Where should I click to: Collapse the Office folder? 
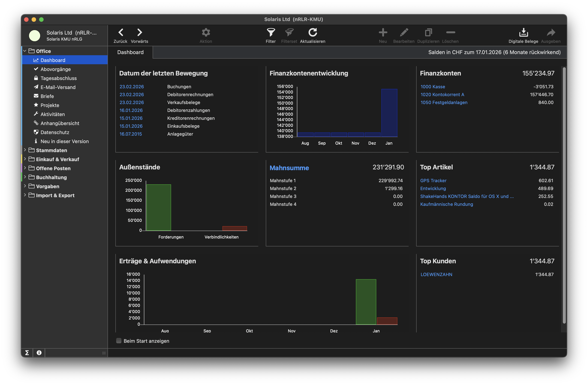click(25, 51)
